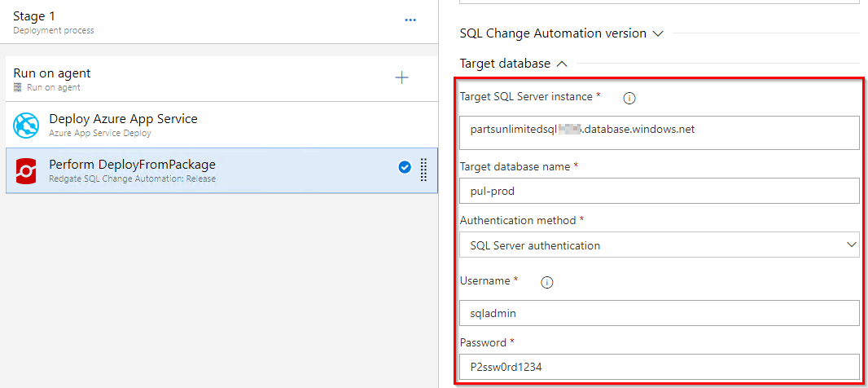
Task: Show info for Target SQL Server instance
Action: [629, 99]
